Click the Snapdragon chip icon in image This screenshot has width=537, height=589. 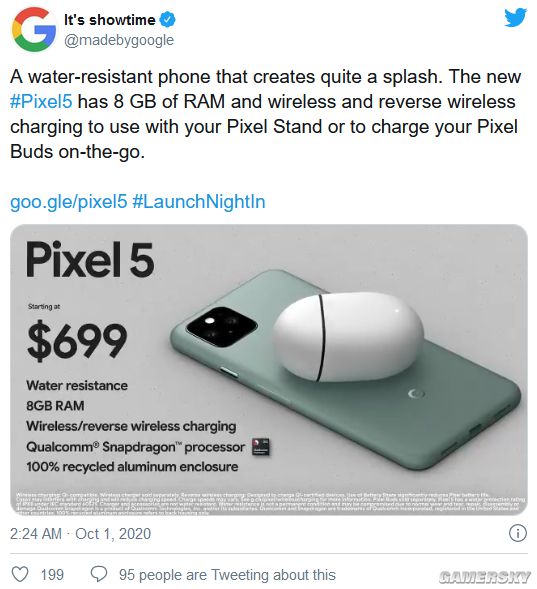(x=261, y=447)
